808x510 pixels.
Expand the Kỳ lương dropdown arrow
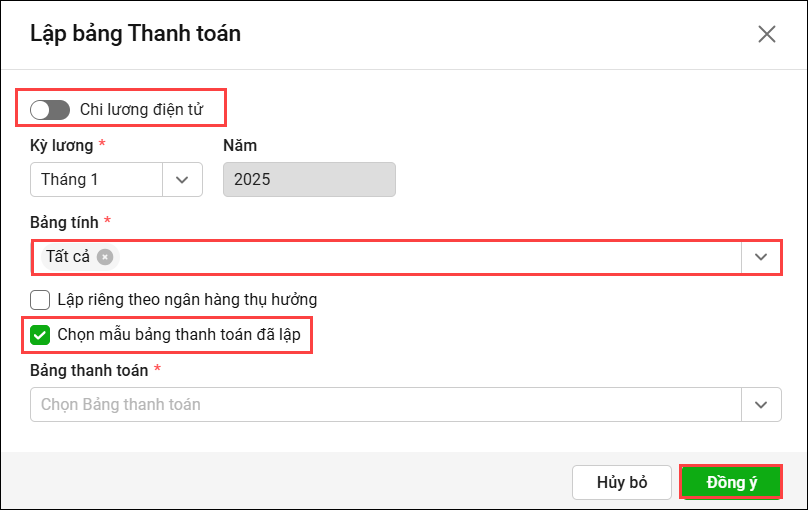click(182, 180)
